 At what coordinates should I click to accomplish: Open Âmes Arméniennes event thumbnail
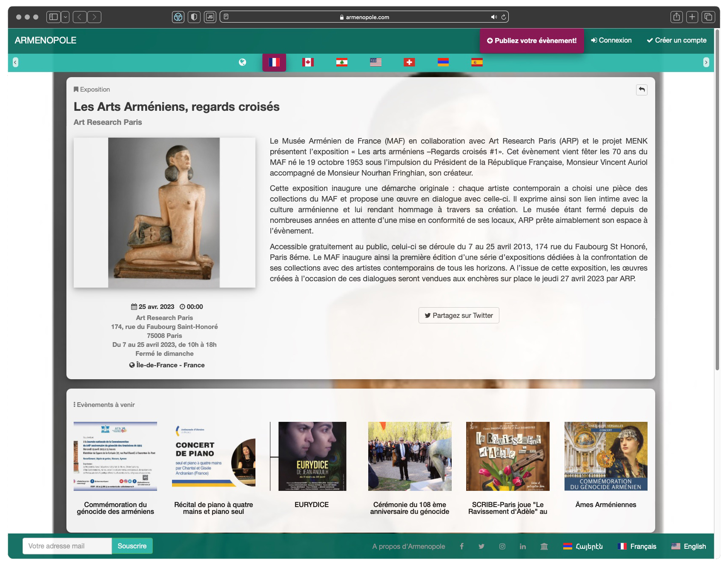point(606,456)
